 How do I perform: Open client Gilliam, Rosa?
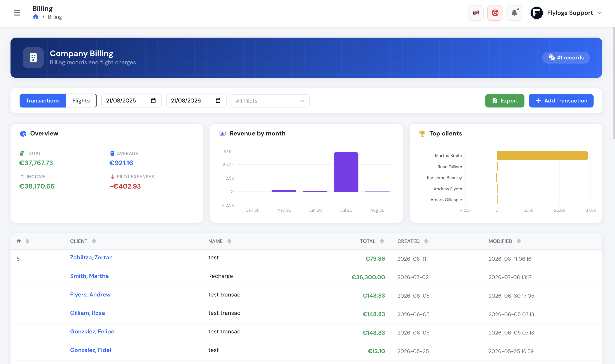[x=87, y=313]
